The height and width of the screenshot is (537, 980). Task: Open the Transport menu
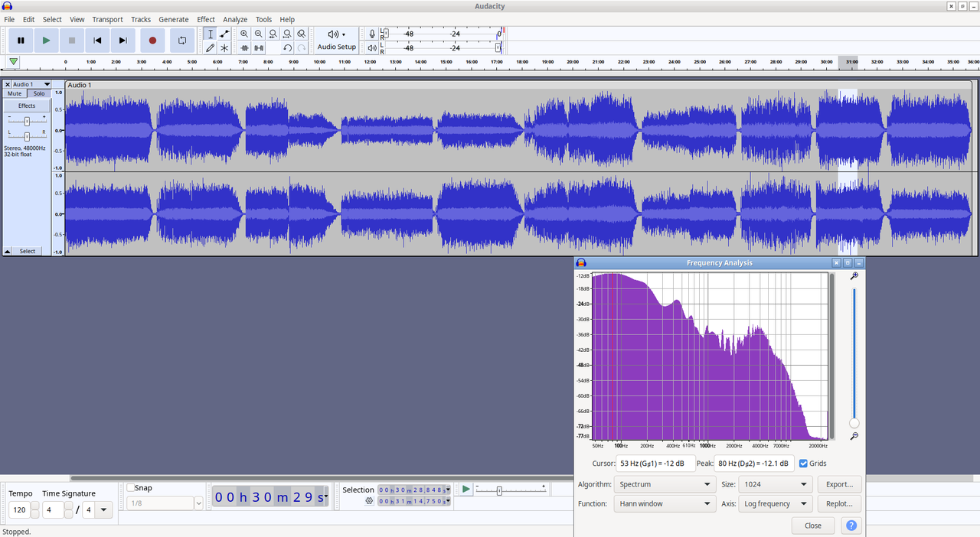[x=107, y=19]
